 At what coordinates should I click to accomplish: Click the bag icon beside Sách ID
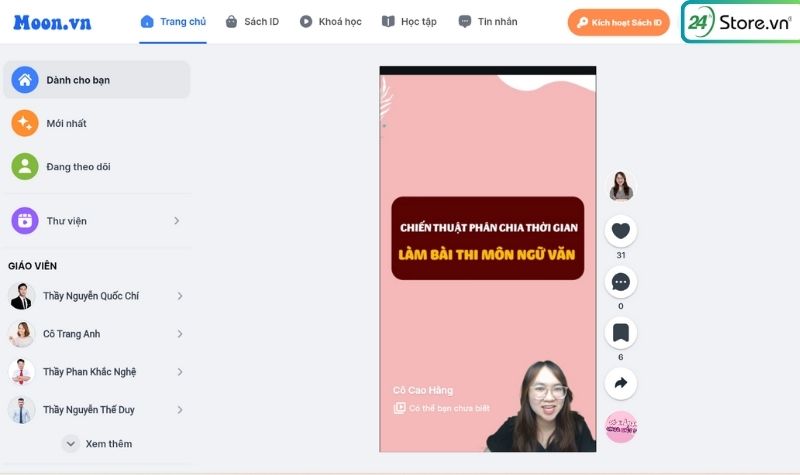(x=231, y=21)
